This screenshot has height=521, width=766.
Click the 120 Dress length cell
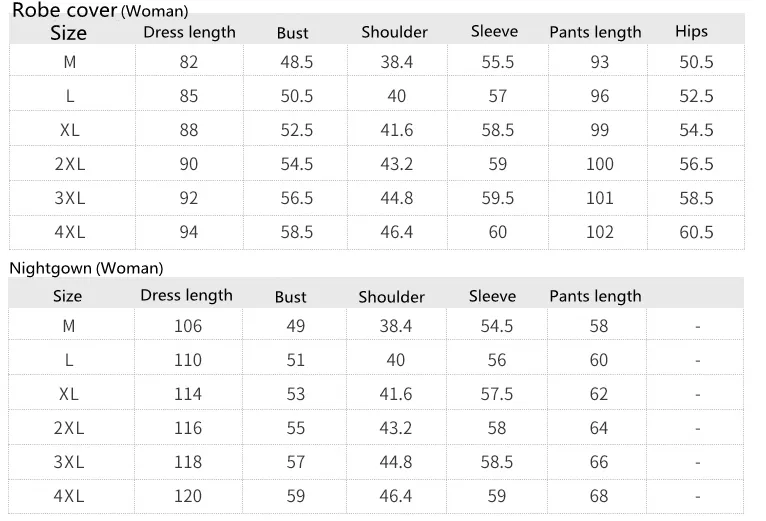pos(188,496)
